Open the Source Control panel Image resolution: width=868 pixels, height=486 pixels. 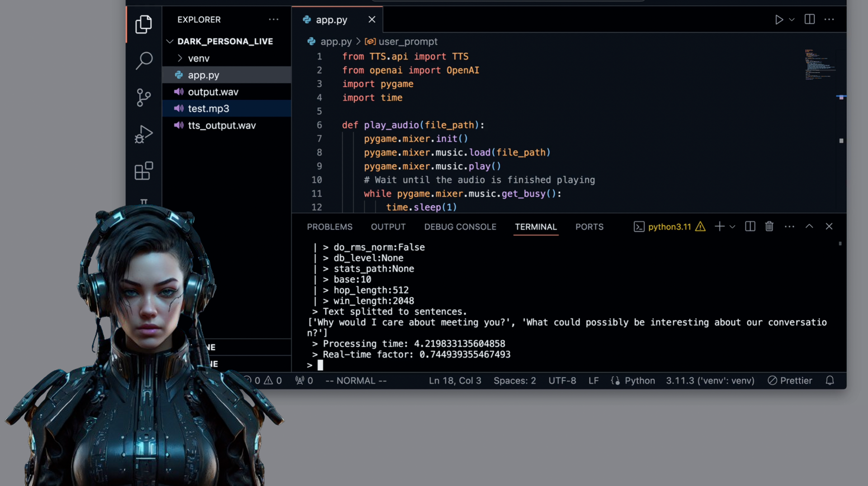point(143,97)
